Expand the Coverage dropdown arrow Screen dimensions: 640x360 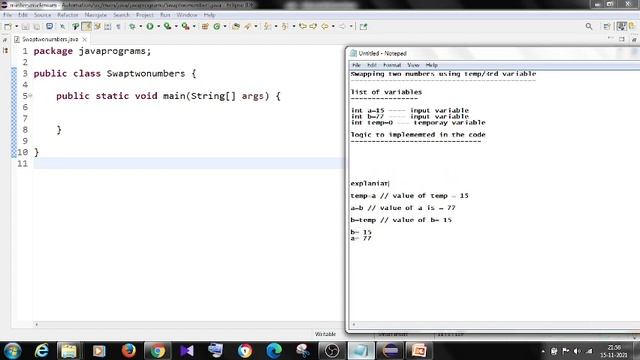(176, 27)
